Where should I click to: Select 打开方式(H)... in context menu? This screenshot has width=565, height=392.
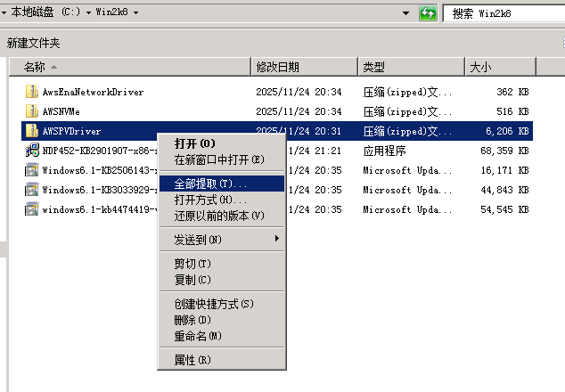(x=222, y=200)
